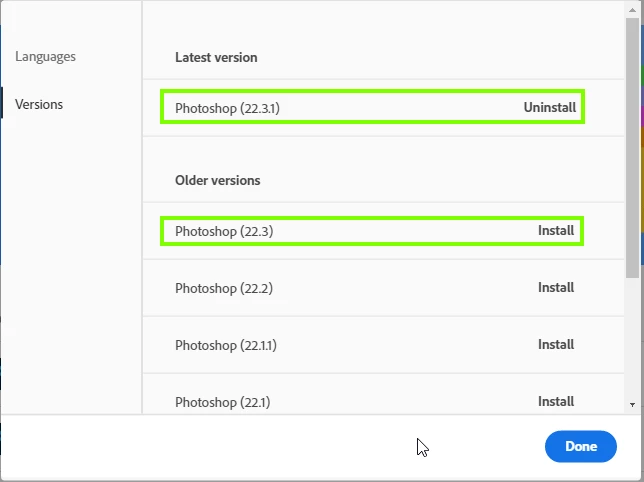Install Photoshop version 22.2
The image size is (644, 482).
556,288
